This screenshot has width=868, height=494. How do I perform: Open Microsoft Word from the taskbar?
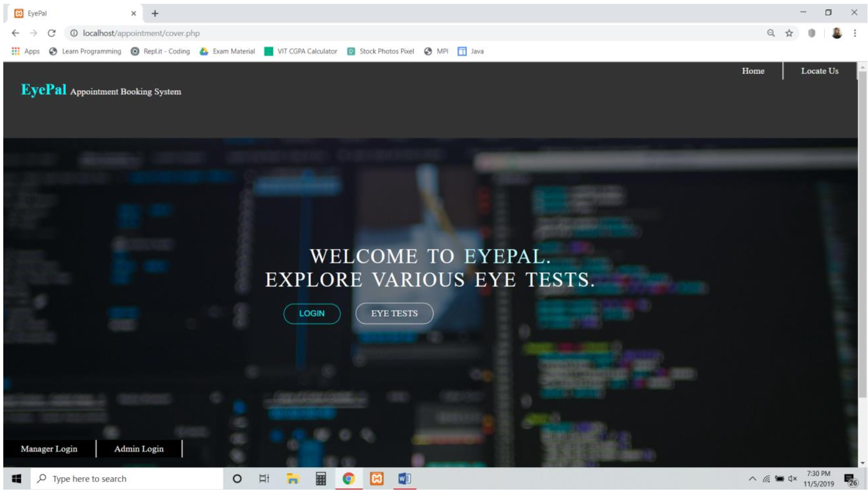404,479
